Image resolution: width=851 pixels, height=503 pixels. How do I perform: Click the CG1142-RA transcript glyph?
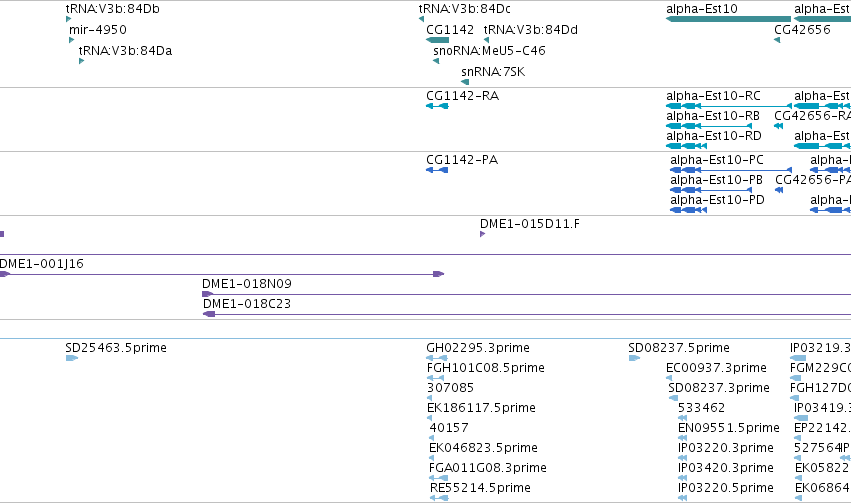[437, 106]
